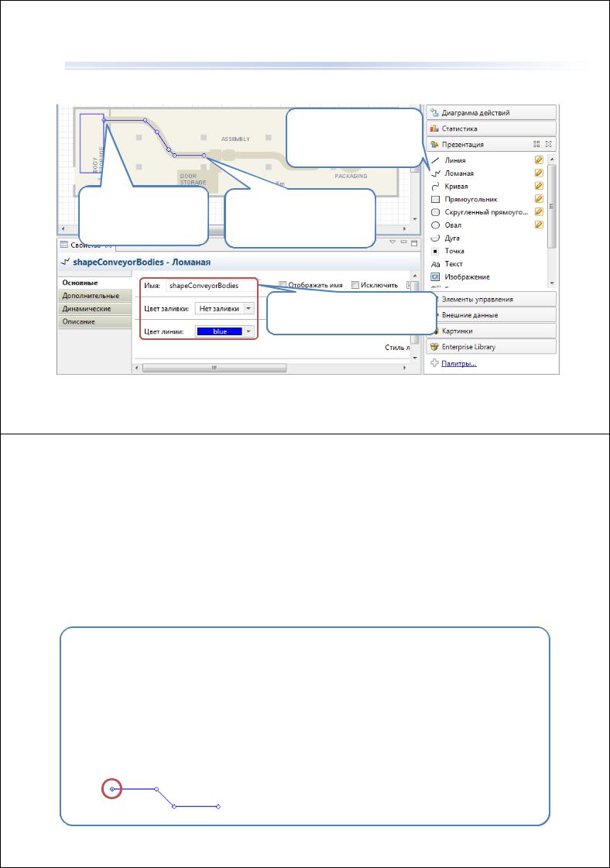Expand the Enterprise Library palette
Viewport: 610px width, 868px height.
(x=491, y=347)
